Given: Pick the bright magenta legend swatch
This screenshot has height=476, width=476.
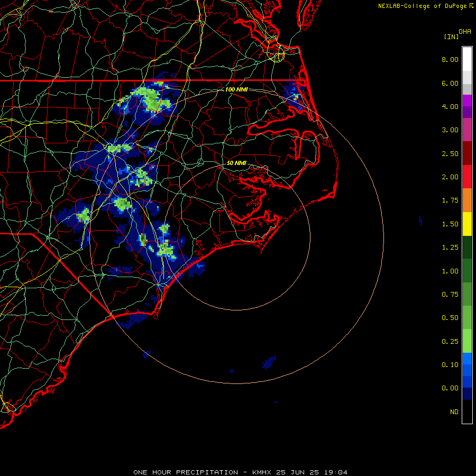Looking at the screenshot, I should click(x=467, y=100).
